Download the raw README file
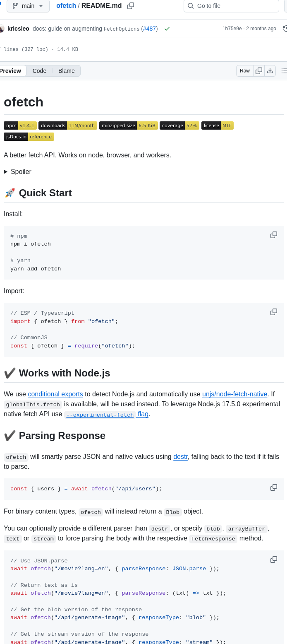This screenshot has width=287, height=644. click(x=270, y=71)
